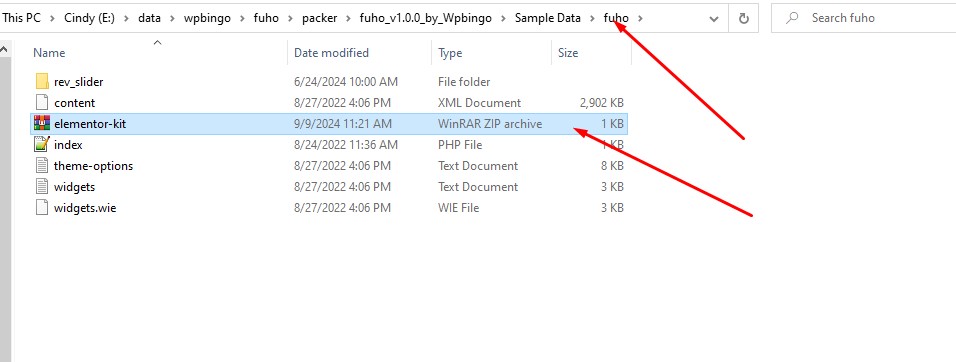Select the content XML document icon
This screenshot has height=362, width=956.
[x=42, y=103]
